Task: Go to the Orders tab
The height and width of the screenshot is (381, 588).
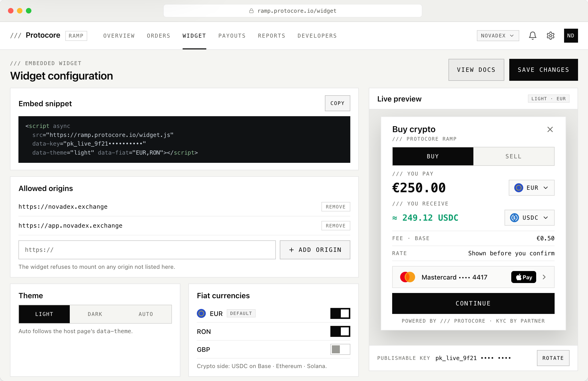Action: (x=158, y=36)
